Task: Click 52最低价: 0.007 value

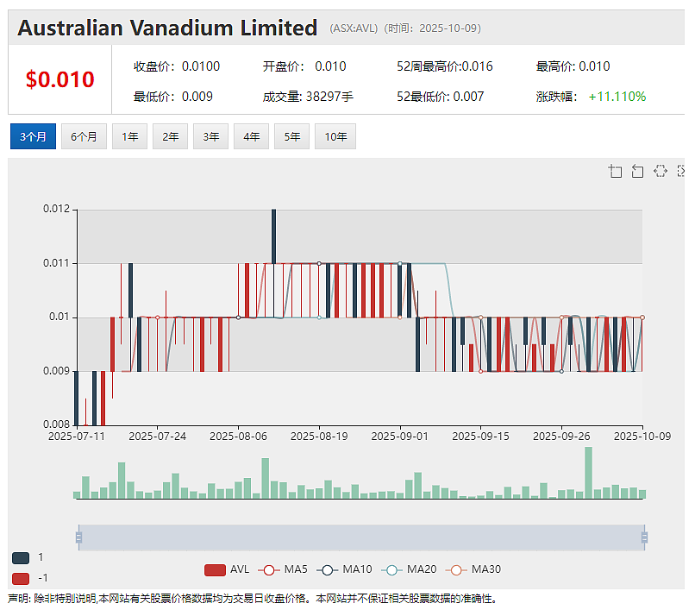Action: 440,97
